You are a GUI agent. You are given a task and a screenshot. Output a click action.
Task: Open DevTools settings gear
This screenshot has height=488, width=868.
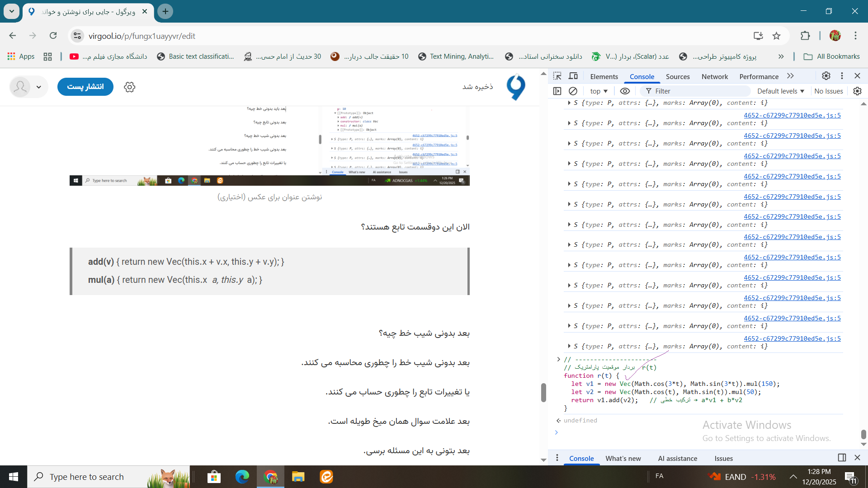(x=826, y=76)
